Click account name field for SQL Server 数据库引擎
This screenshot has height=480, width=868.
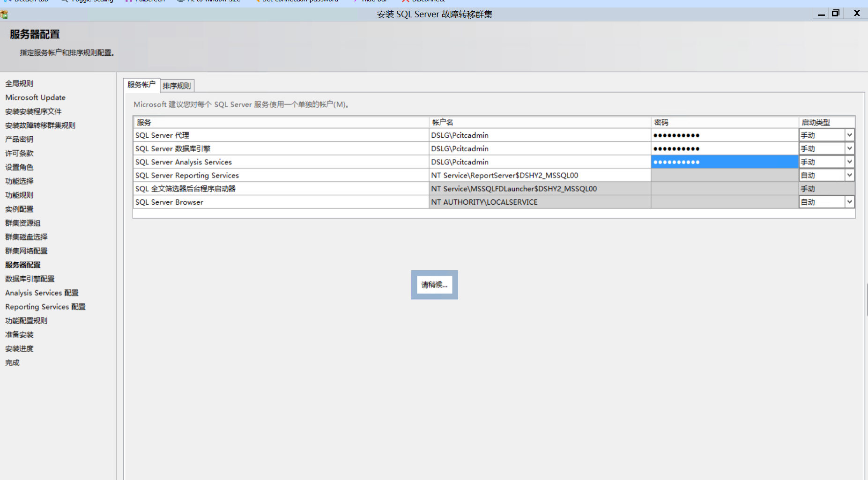pyautogui.click(x=540, y=148)
